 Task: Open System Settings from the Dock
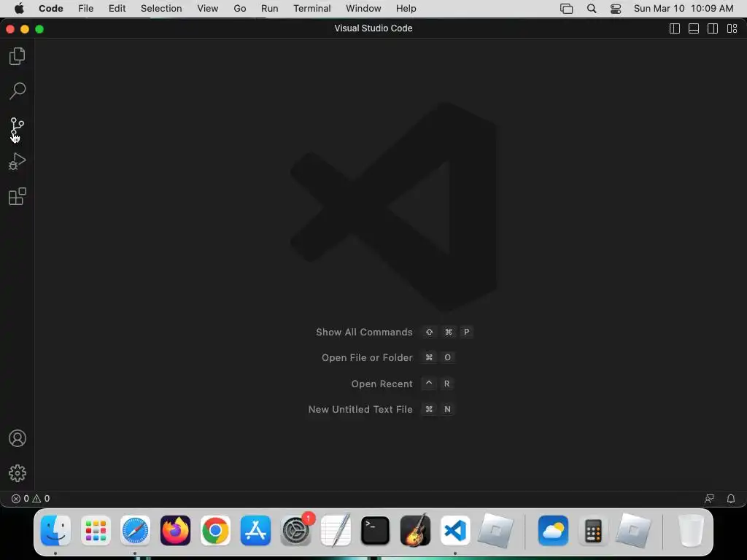tap(295, 531)
